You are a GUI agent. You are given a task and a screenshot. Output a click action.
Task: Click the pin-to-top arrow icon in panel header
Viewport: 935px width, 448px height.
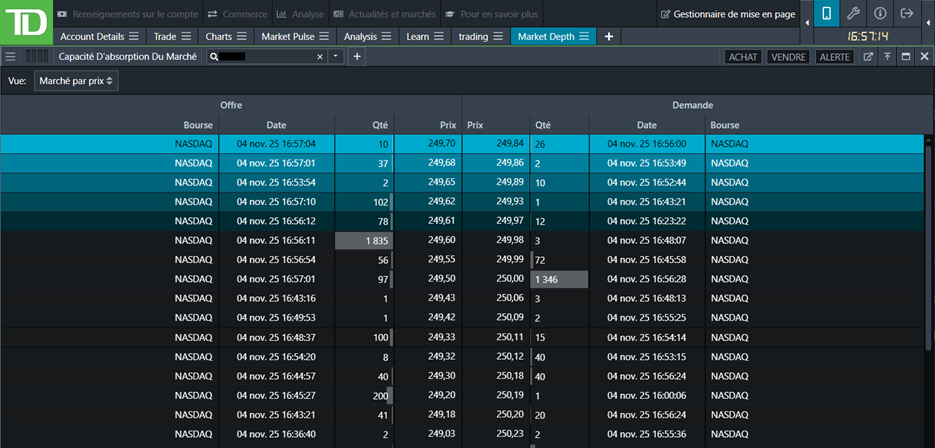click(886, 57)
